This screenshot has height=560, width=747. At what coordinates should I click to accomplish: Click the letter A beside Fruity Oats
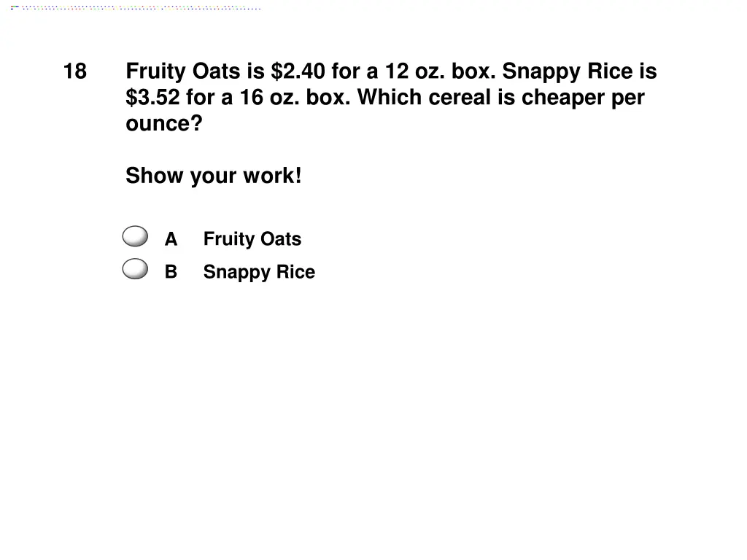171,239
